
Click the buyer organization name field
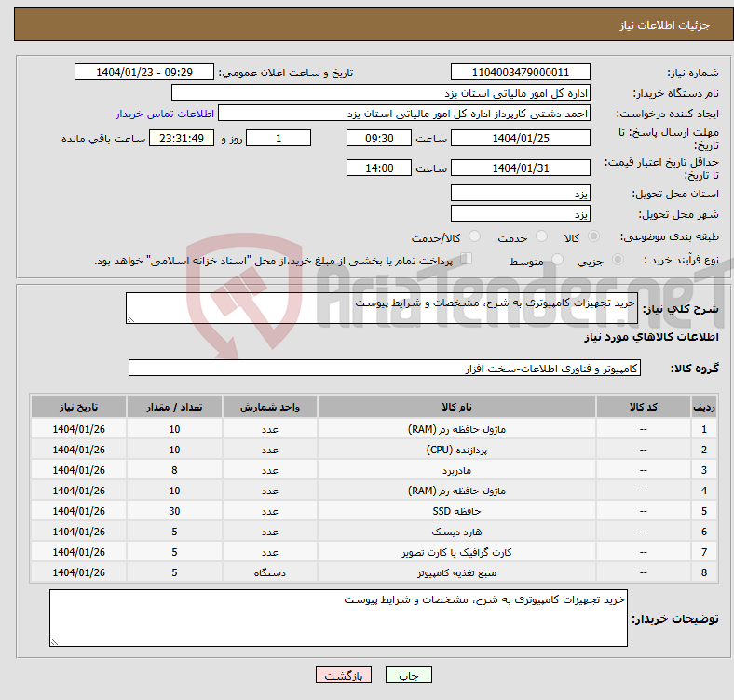coord(381,93)
